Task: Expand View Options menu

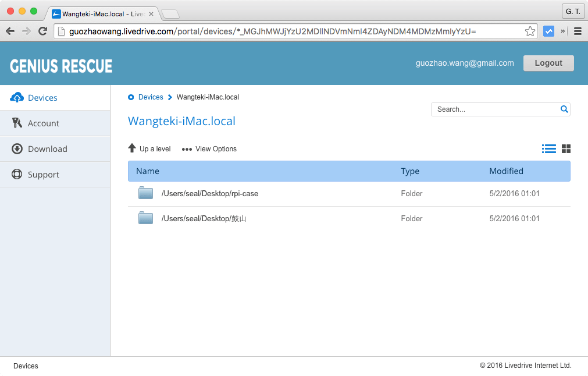Action: [x=209, y=149]
